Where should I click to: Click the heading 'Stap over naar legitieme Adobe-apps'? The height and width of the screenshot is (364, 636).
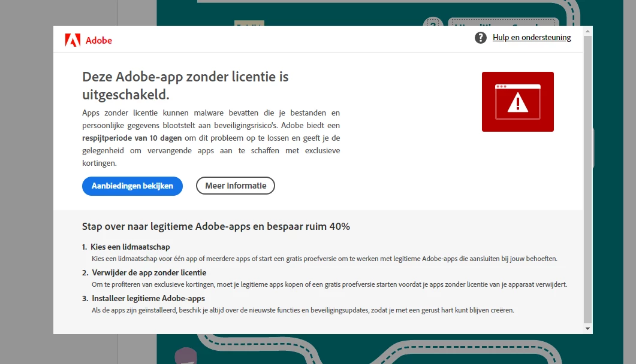216,226
